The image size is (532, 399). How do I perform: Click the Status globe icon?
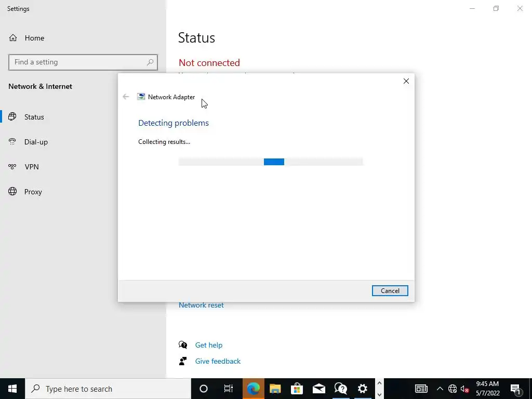pos(12,117)
